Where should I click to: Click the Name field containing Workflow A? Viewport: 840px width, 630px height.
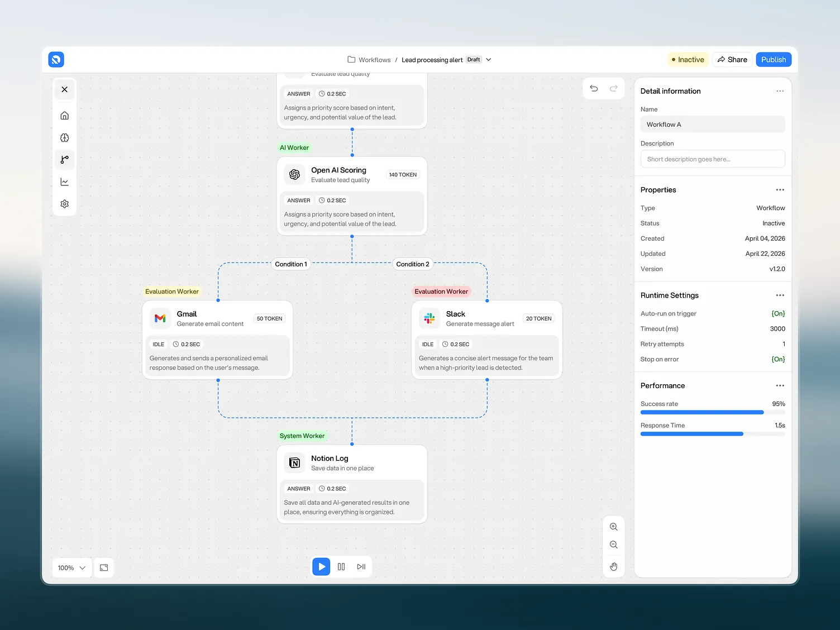[x=713, y=125]
